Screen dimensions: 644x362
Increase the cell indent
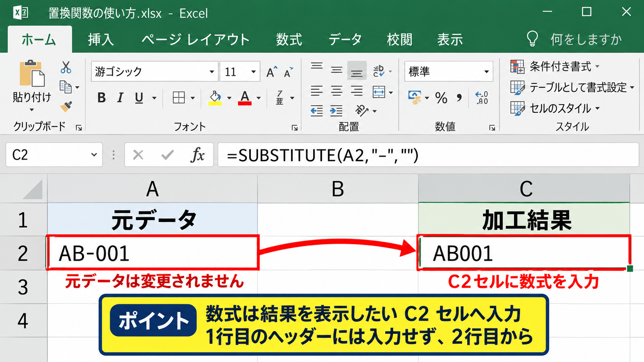336,112
